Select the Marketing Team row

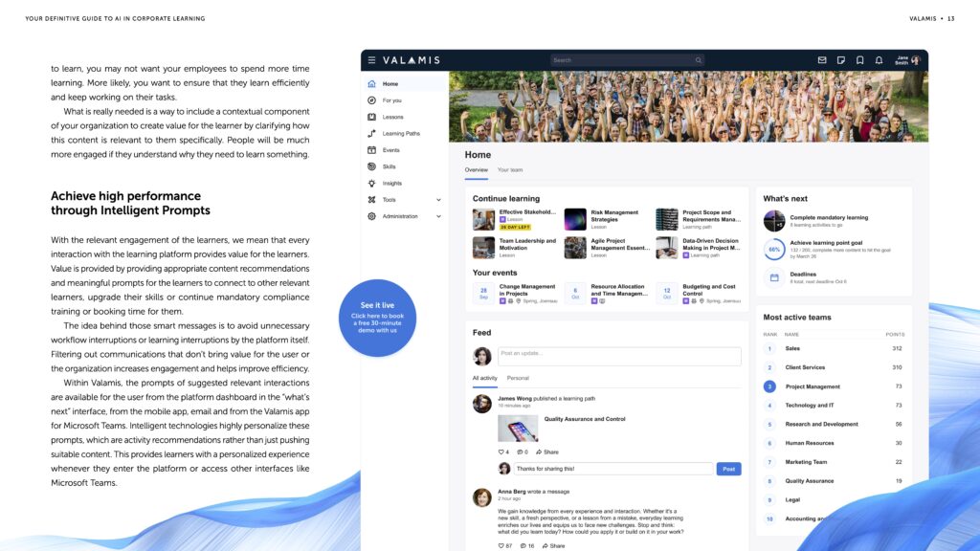tap(834, 462)
